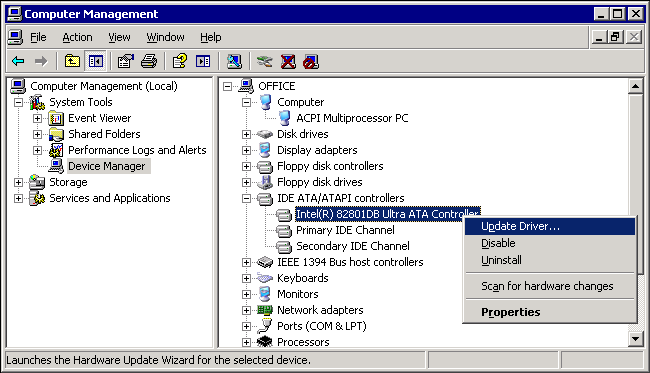Click the Display adapters icon
Viewport: 650px width, 373px height.
point(264,150)
